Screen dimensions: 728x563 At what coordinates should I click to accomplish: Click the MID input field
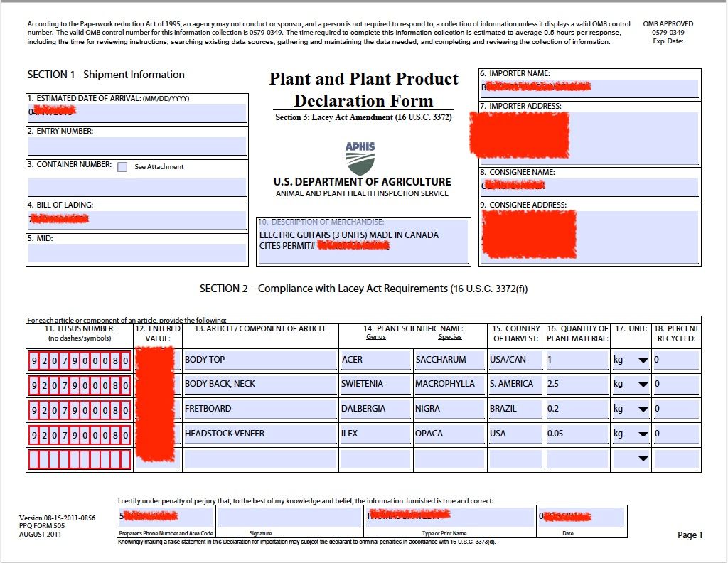pos(137,253)
